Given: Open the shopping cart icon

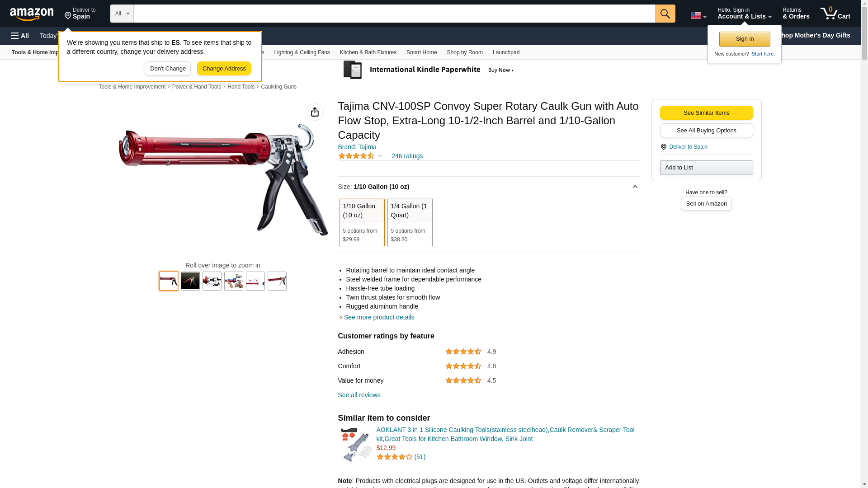Looking at the screenshot, I should tap(835, 14).
